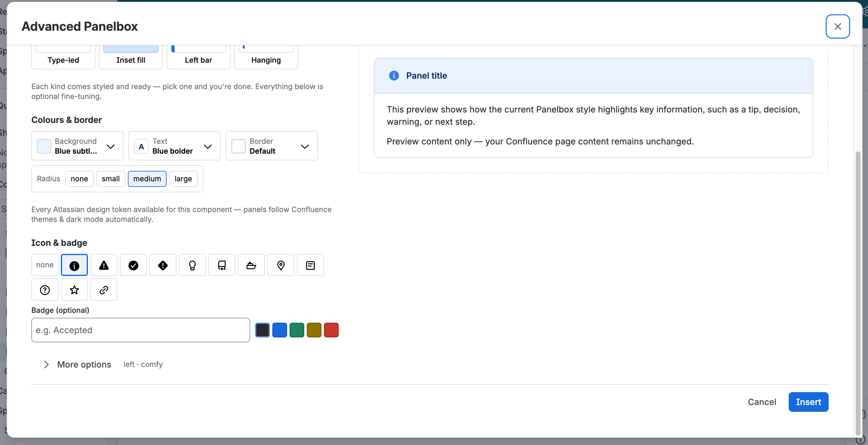Select the location pin icon
The image size is (868, 445).
pos(281,265)
